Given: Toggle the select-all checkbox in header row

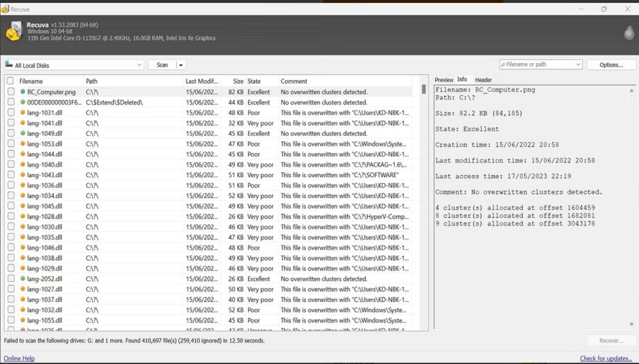Looking at the screenshot, I should pyautogui.click(x=10, y=81).
